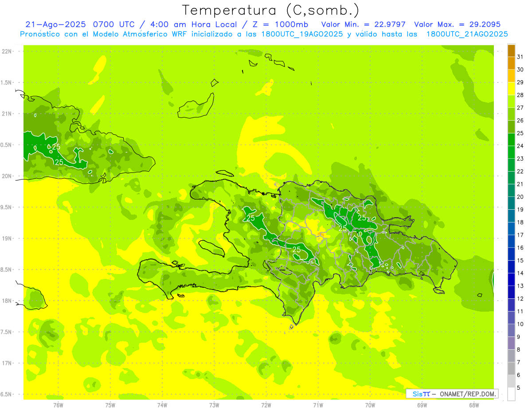Viewport: 532px width, 411px height.
Task: Click the "1.5N" latitude label
Action: tap(7, 82)
